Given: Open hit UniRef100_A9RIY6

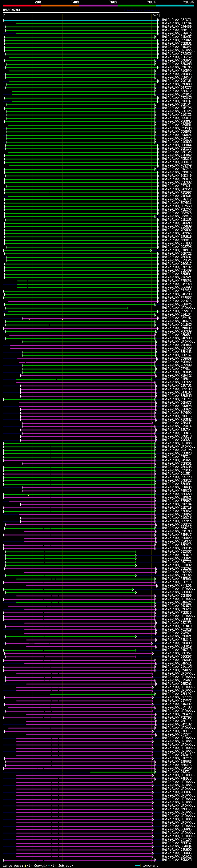Looking at the screenshot, I should (177, 399).
